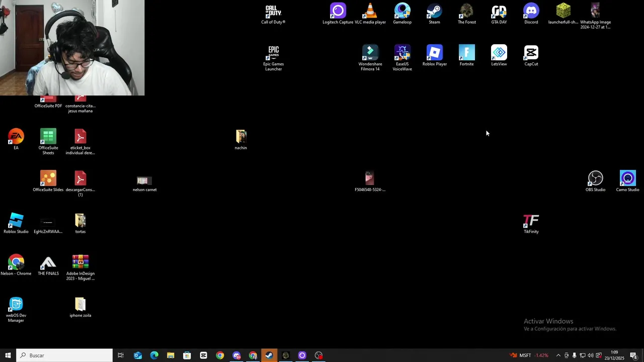Open File Explorer from the taskbar
Viewport: 644px width, 362px height.
171,355
